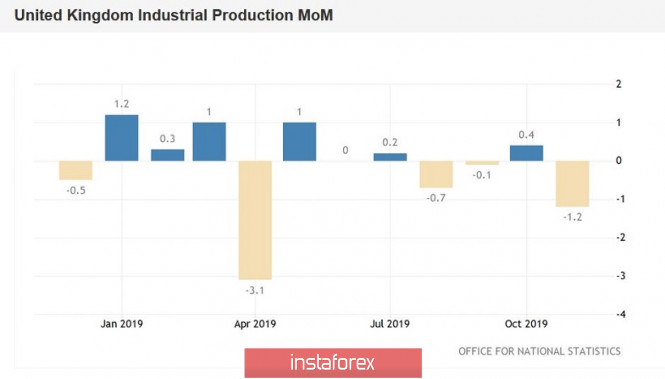
Task: Click the Jan 2019 axis label
Action: pyautogui.click(x=122, y=324)
